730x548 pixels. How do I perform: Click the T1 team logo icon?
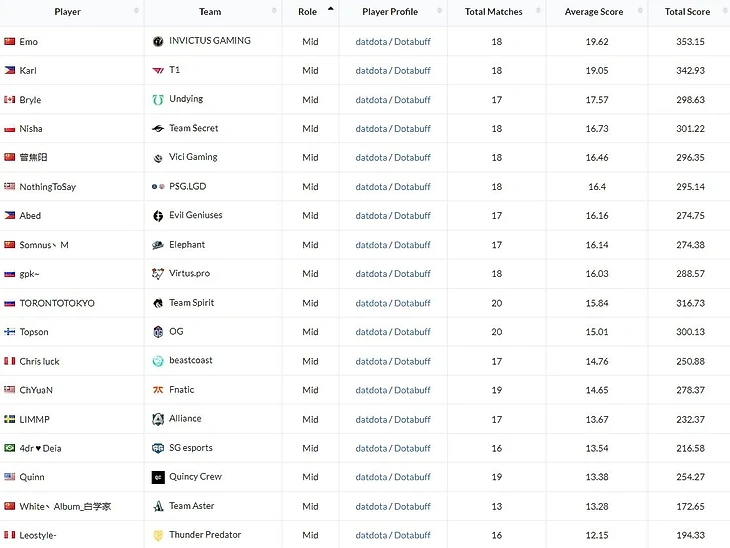[x=158, y=71]
